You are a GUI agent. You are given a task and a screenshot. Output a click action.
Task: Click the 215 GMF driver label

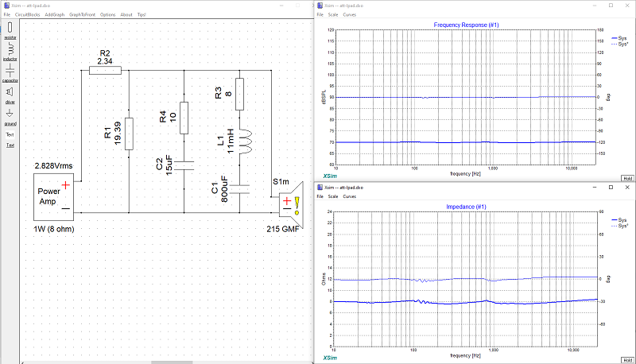(283, 229)
